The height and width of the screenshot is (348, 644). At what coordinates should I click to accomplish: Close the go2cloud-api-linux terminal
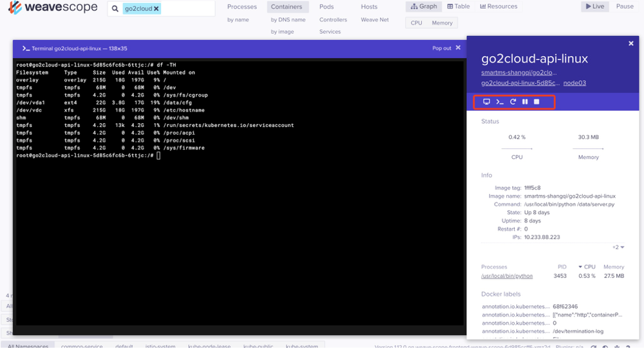[x=458, y=48]
